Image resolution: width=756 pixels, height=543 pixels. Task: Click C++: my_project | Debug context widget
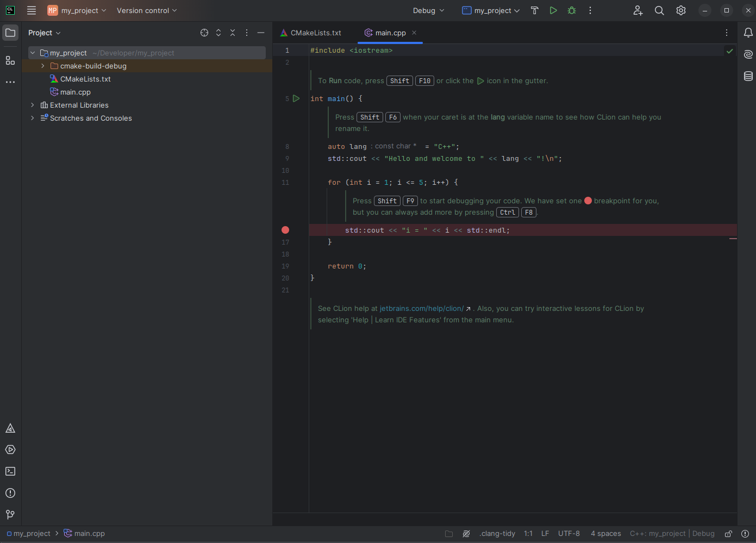pos(672,534)
